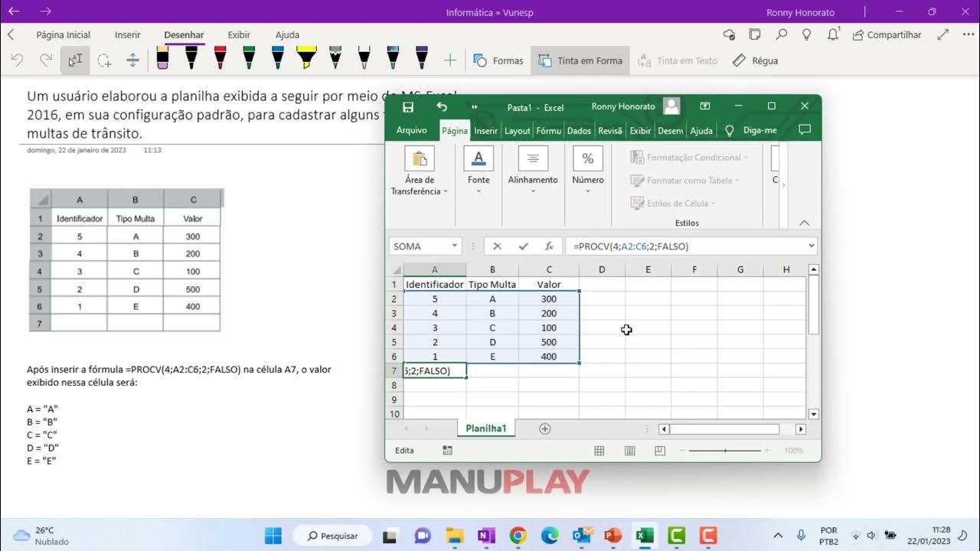980x551 pixels.
Task: Open Inserir tab in Excel
Action: 485,131
